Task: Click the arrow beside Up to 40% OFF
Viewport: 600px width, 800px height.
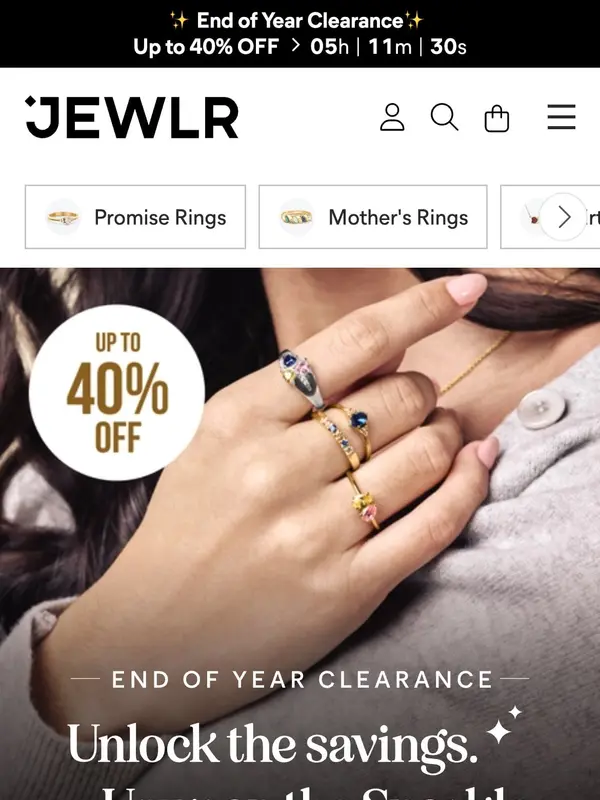Action: (295, 46)
